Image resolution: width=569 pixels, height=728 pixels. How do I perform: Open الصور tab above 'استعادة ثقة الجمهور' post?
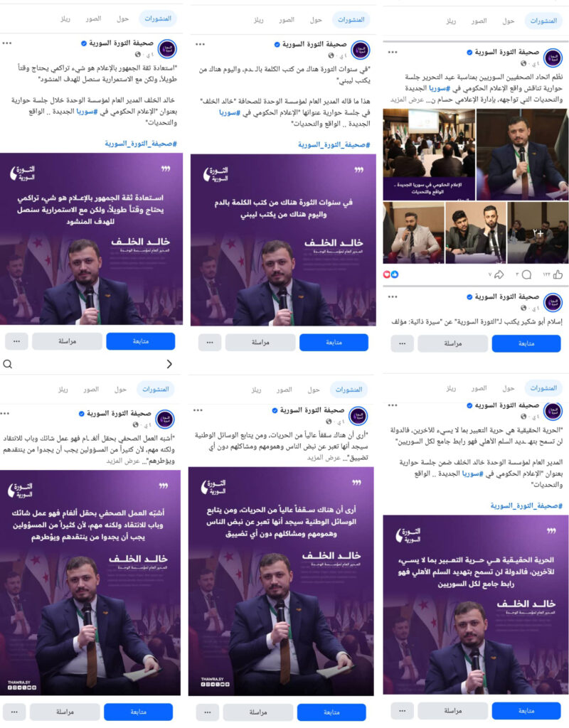pyautogui.click(x=93, y=18)
